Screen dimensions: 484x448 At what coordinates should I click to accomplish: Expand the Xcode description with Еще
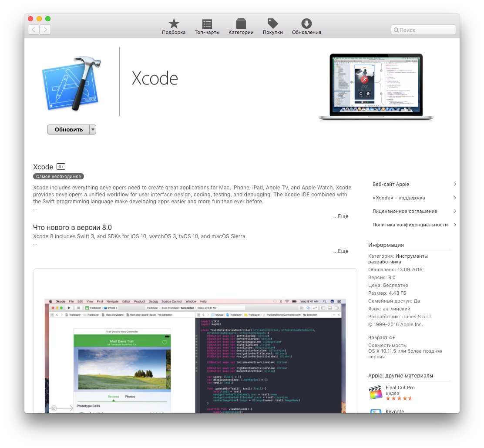coord(341,216)
